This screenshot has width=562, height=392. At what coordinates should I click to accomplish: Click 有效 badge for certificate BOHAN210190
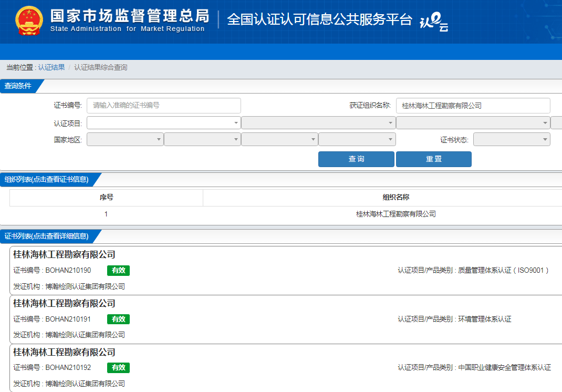click(x=118, y=271)
